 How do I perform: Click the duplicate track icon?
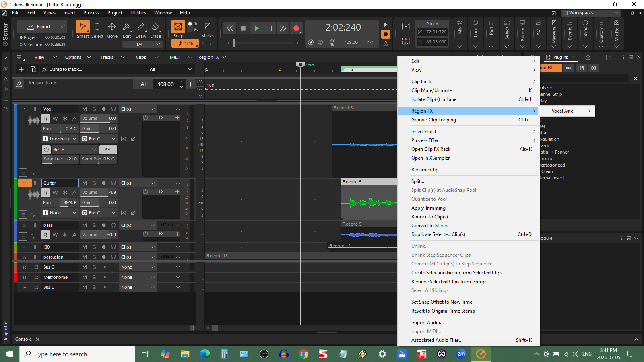(x=33, y=69)
